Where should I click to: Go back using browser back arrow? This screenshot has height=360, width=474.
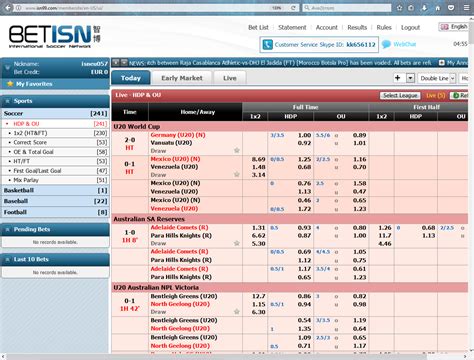[7, 7]
